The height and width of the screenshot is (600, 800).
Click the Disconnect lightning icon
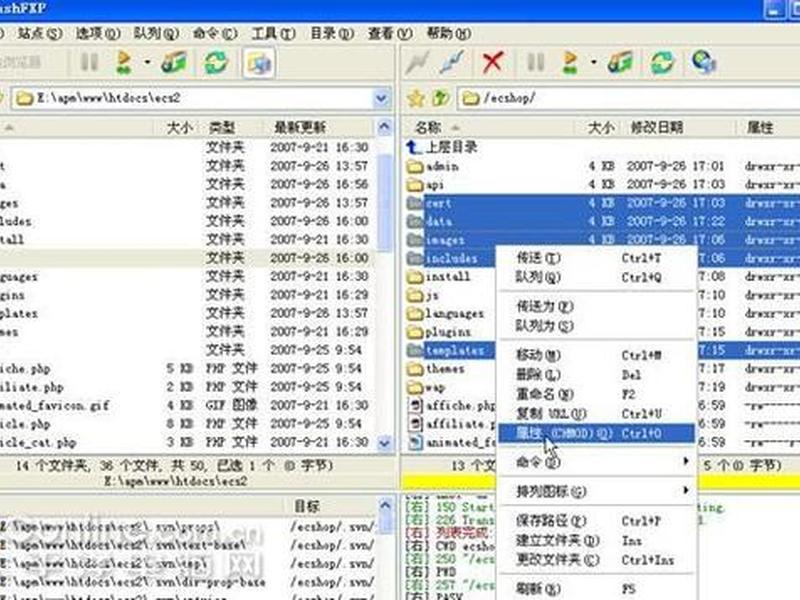point(452,63)
